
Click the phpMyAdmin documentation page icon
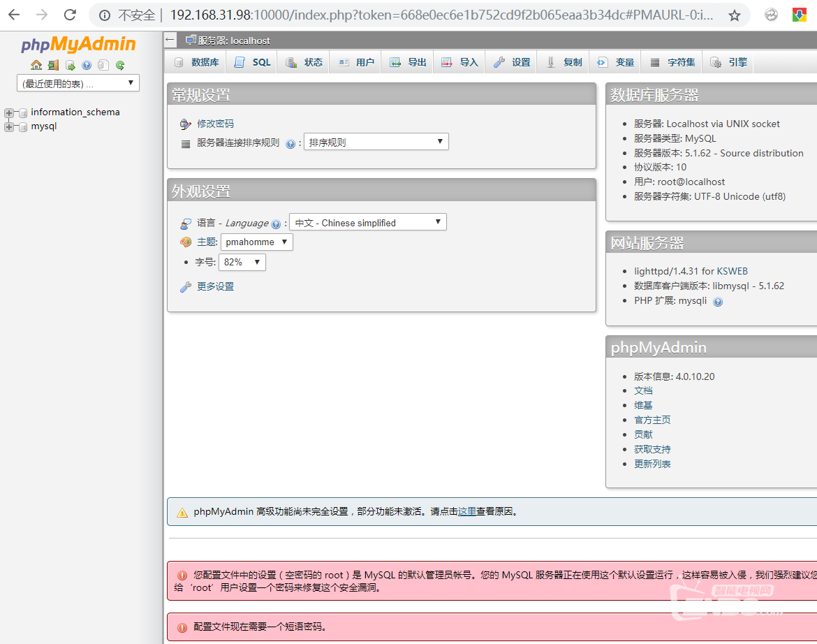[102, 64]
